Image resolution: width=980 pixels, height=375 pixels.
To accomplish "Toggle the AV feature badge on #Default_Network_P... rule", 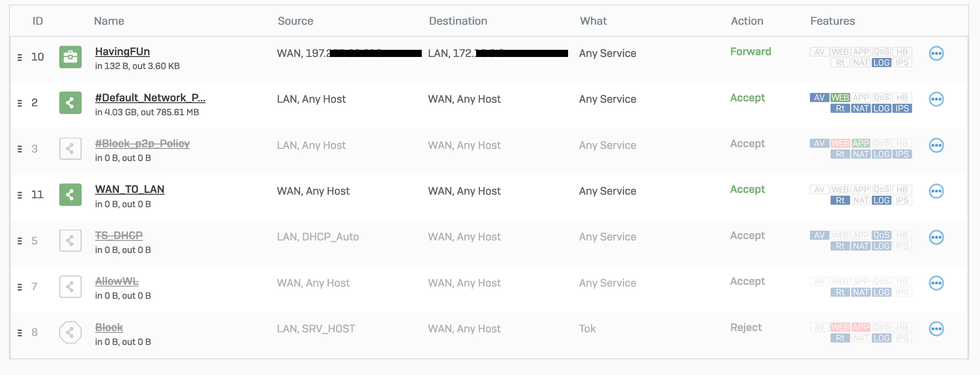I will (819, 97).
